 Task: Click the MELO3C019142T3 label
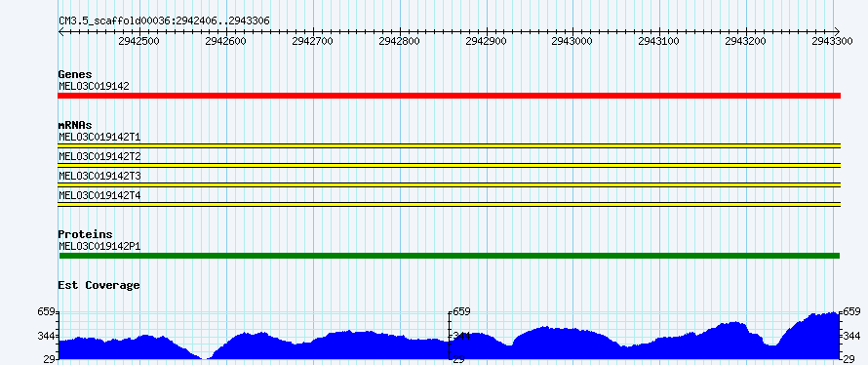pos(99,176)
